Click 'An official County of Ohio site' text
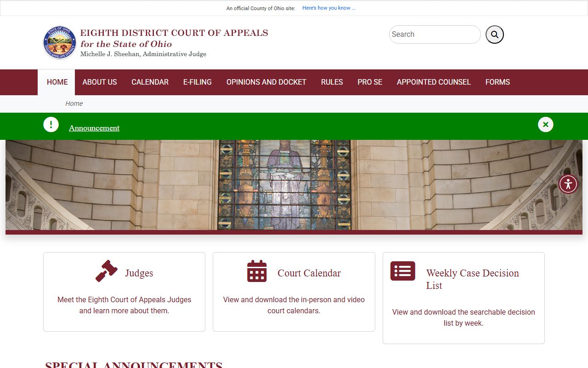The width and height of the screenshot is (588, 368). click(x=261, y=8)
